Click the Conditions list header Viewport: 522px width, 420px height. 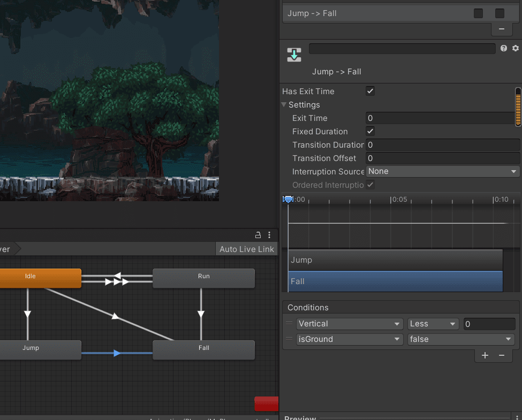(x=401, y=308)
